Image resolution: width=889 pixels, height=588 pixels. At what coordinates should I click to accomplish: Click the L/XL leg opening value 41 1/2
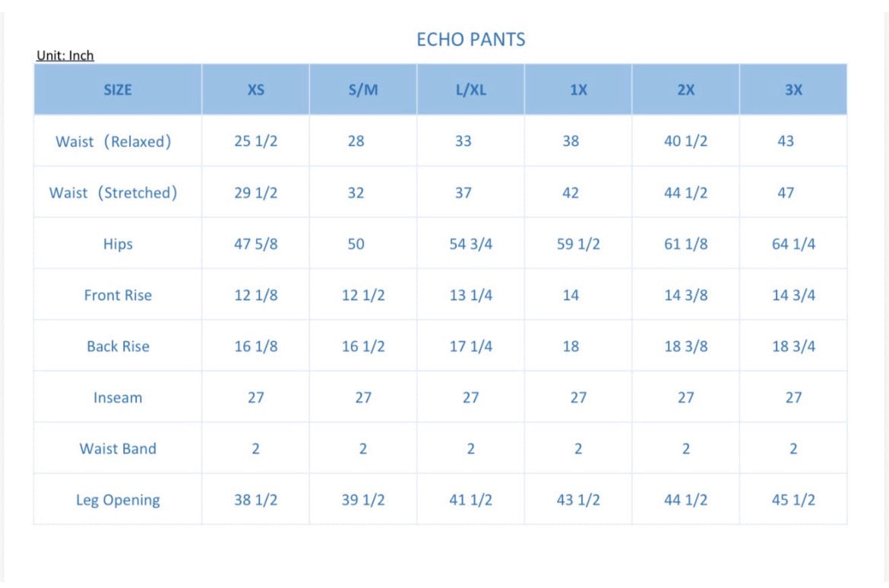[x=470, y=500]
